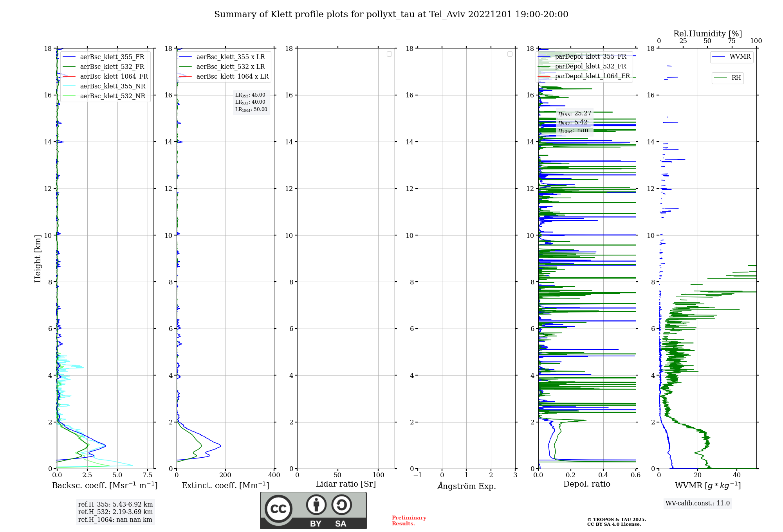This screenshot has width=783, height=532.
Task: Click the WVMR legend entry
Action: [x=732, y=57]
